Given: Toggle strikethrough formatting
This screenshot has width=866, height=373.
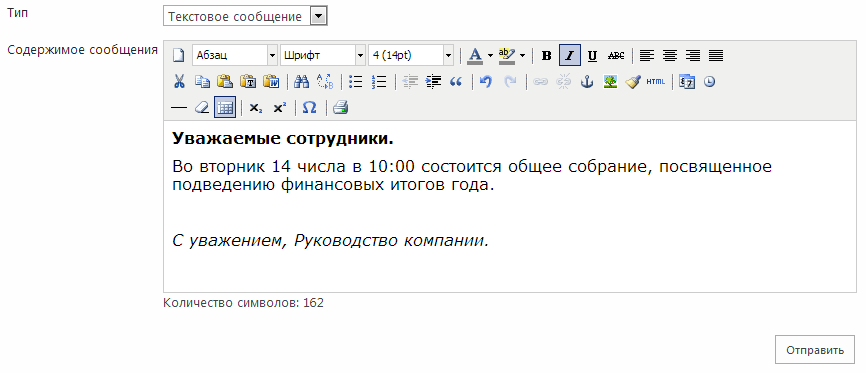Looking at the screenshot, I should 616,55.
